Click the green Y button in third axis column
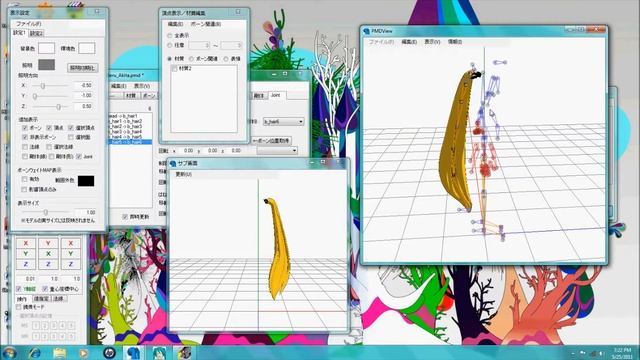This screenshot has width=640, height=360. click(71, 254)
